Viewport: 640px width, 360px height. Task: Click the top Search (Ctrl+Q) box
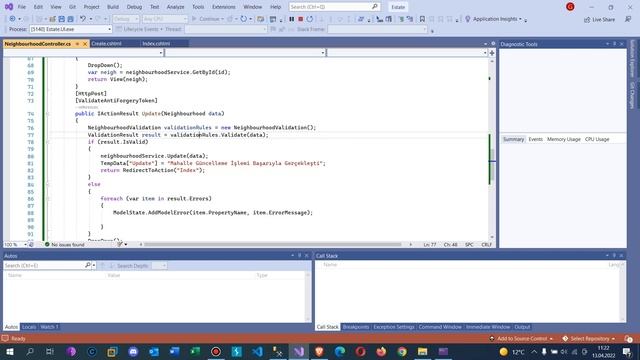(x=334, y=7)
